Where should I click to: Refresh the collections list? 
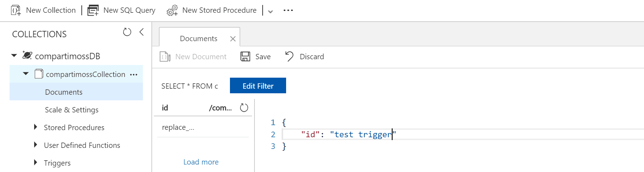[x=127, y=32]
